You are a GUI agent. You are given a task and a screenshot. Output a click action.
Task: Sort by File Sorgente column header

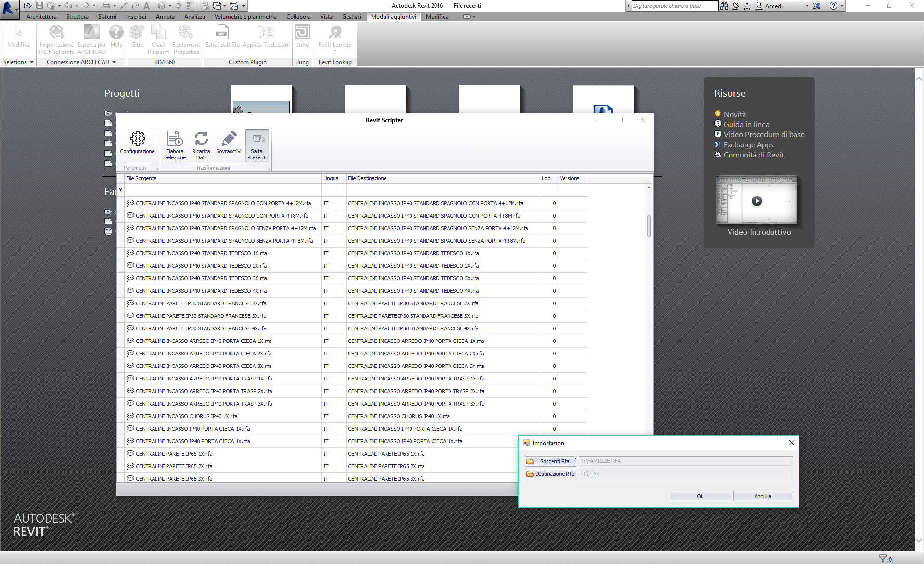(223, 178)
